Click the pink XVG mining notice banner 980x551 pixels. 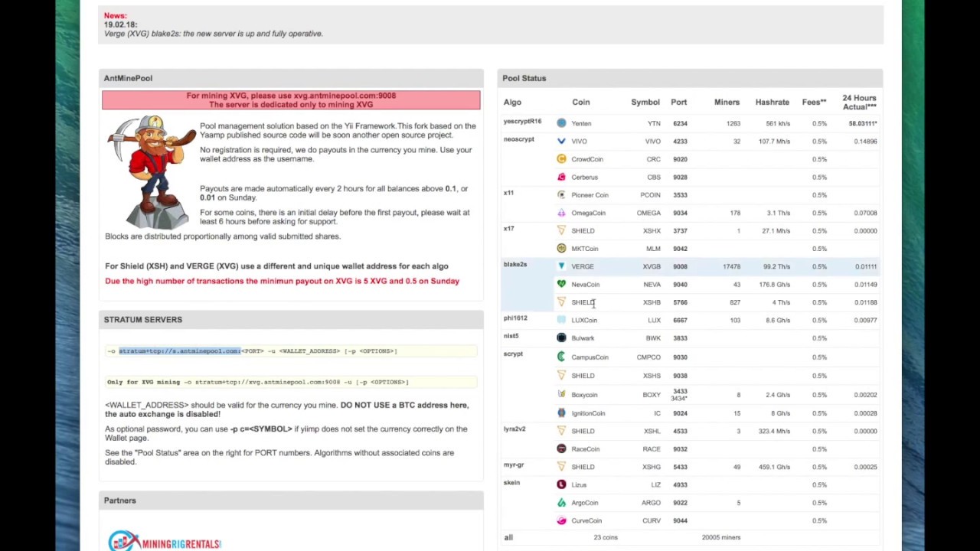click(291, 100)
